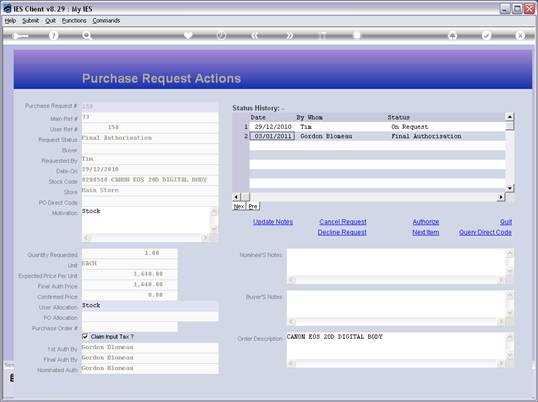Image resolution: width=538 pixels, height=402 pixels.
Task: Open the Functions menu
Action: pyautogui.click(x=74, y=21)
